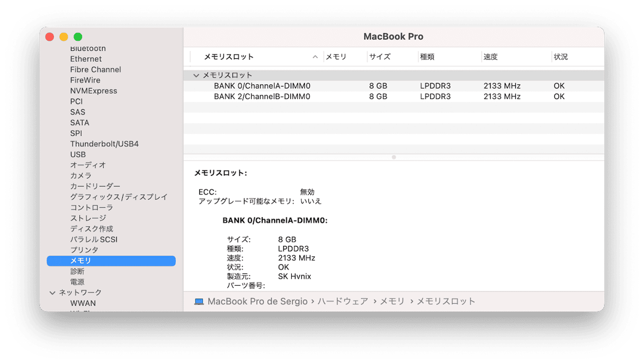This screenshot has height=364, width=644.
Task: Collapse the ネットワーク sidebar section
Action: coord(52,292)
